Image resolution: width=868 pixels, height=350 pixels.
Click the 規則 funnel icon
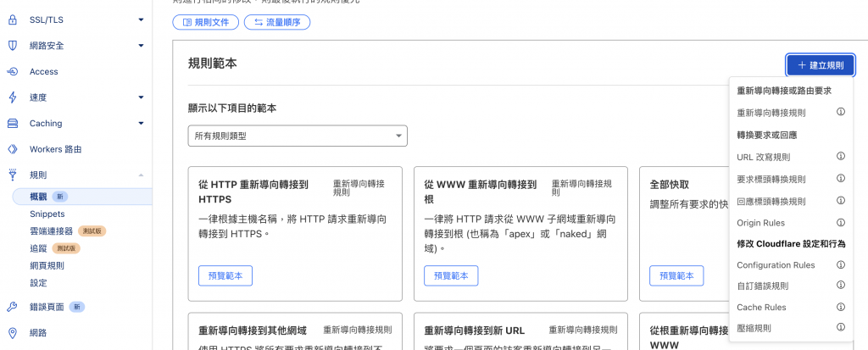tap(12, 175)
